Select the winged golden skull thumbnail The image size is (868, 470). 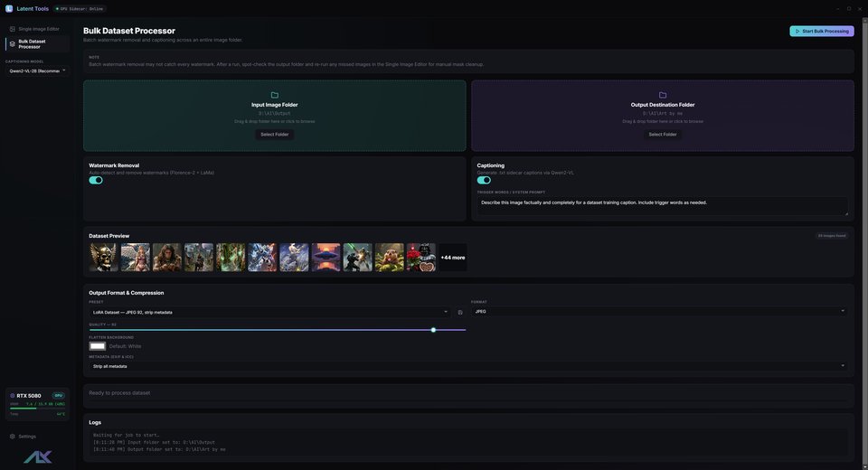(103, 258)
